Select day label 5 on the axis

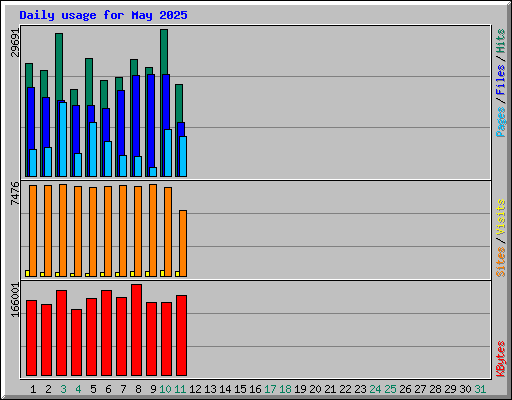(x=93, y=389)
